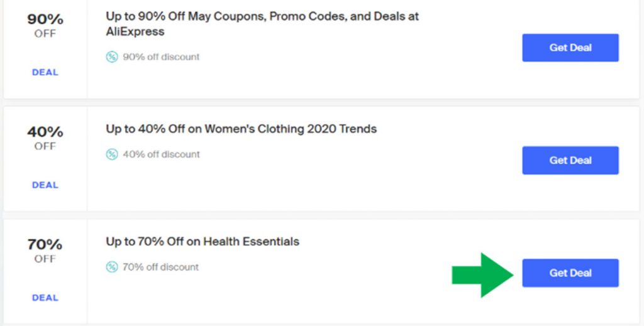
Task: Click the percent icon beside 40% off discount
Action: click(x=112, y=154)
